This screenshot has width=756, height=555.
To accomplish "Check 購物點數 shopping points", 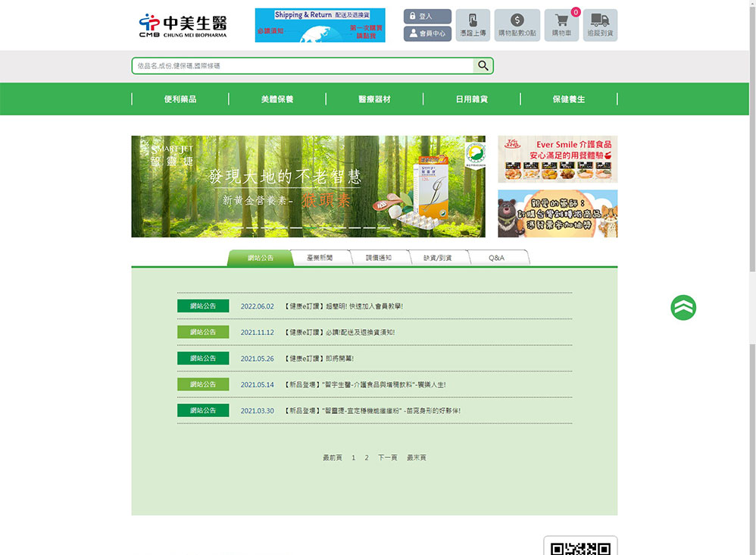I will [x=517, y=25].
